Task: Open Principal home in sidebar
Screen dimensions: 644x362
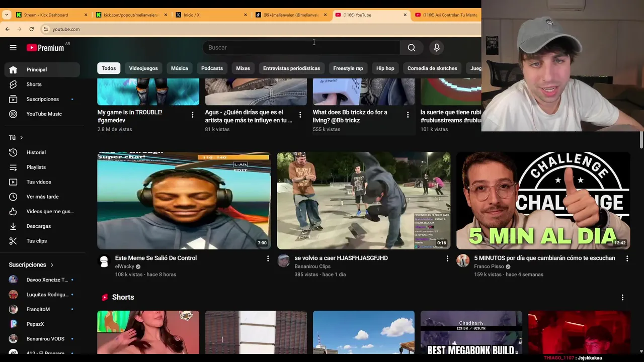Action: 42,69
